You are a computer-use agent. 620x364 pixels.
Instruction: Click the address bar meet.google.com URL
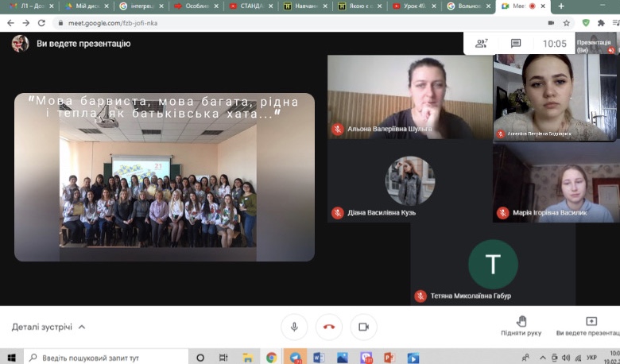click(113, 23)
